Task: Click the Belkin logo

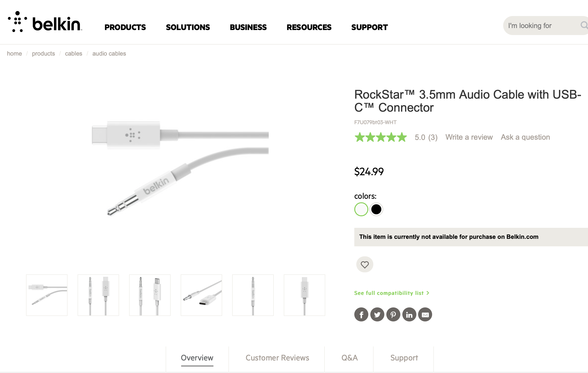Action: [45, 22]
